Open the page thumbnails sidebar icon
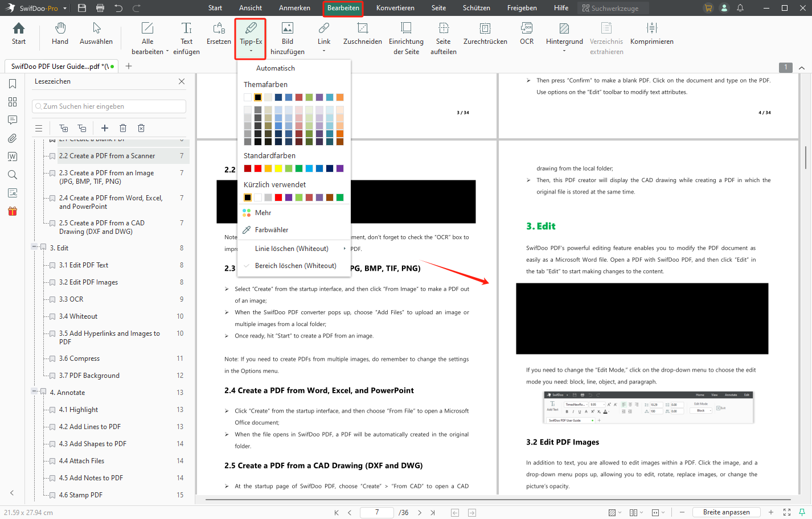812x519 pixels. pos(13,102)
